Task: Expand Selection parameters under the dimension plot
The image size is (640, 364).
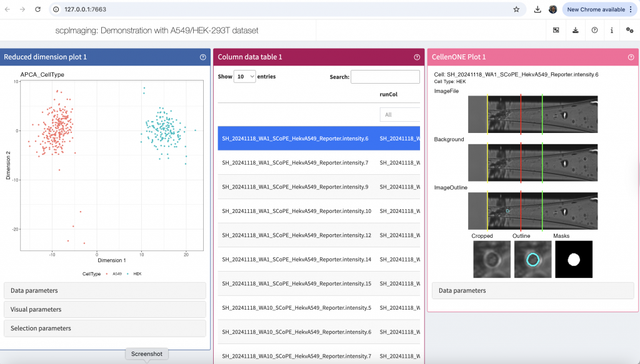Action: click(x=105, y=328)
